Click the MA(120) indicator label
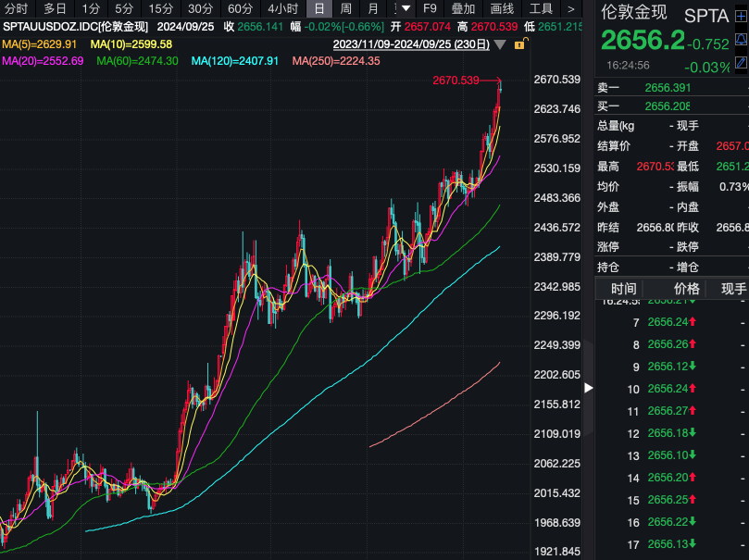This screenshot has width=749, height=560. tap(234, 61)
